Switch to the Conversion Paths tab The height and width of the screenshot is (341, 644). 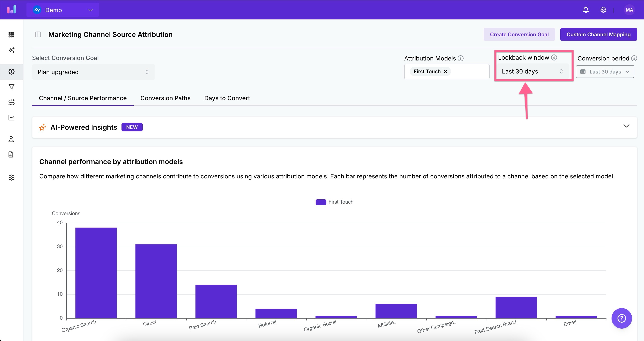coord(165,98)
